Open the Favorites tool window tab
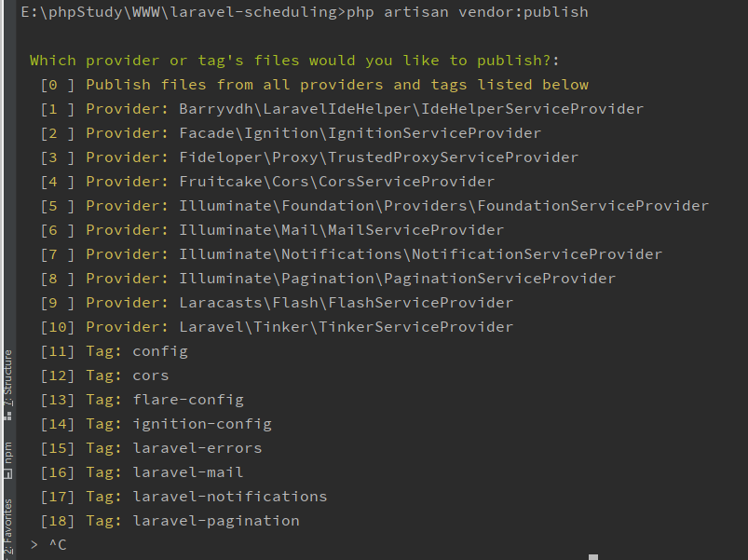 [x=7, y=526]
